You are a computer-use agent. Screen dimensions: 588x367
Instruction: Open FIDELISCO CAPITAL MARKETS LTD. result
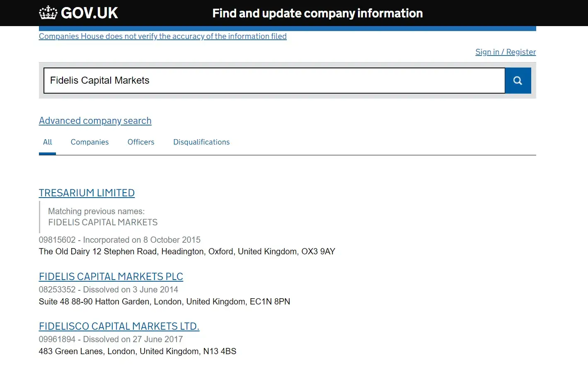click(119, 326)
